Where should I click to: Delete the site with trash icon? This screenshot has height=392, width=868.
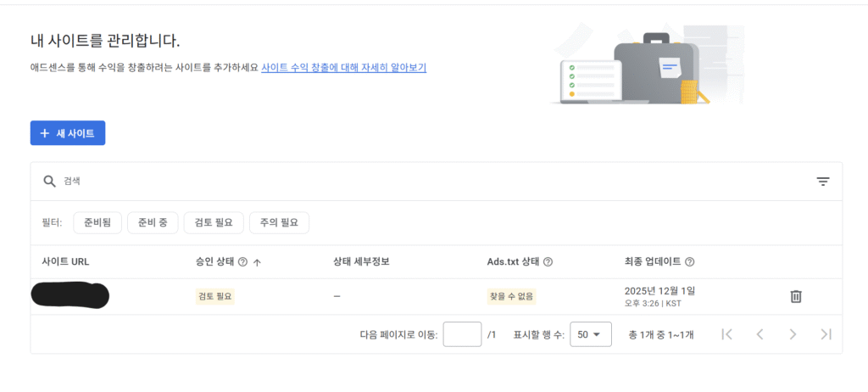click(796, 296)
